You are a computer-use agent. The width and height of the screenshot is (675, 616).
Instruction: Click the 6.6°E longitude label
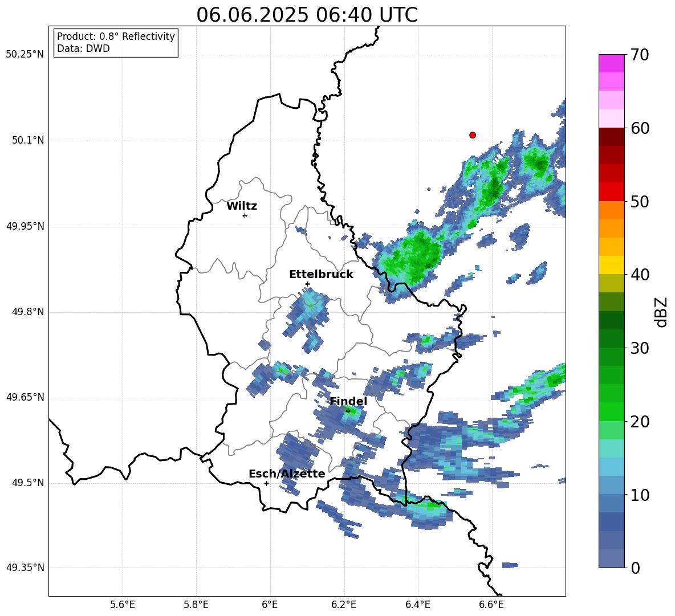(x=491, y=605)
